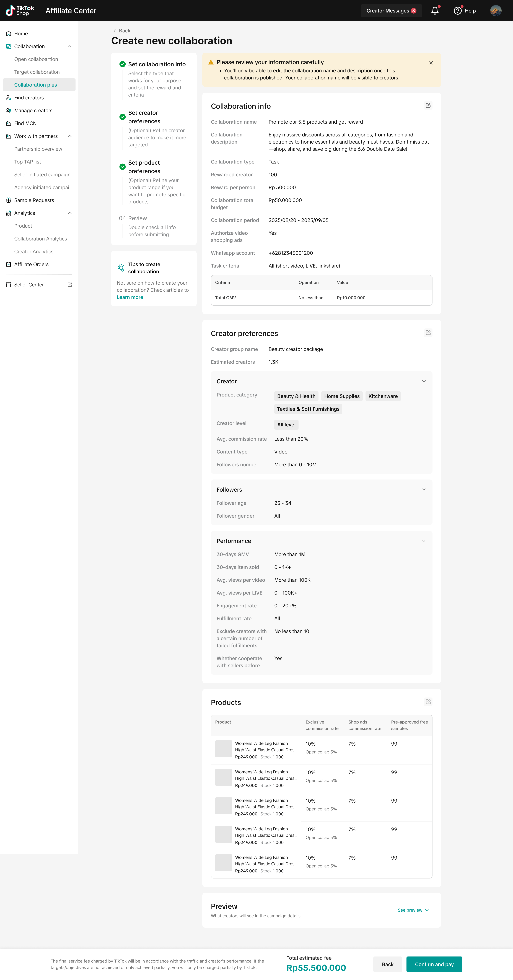Open the user profile avatar
This screenshot has width=513, height=980.
(496, 11)
